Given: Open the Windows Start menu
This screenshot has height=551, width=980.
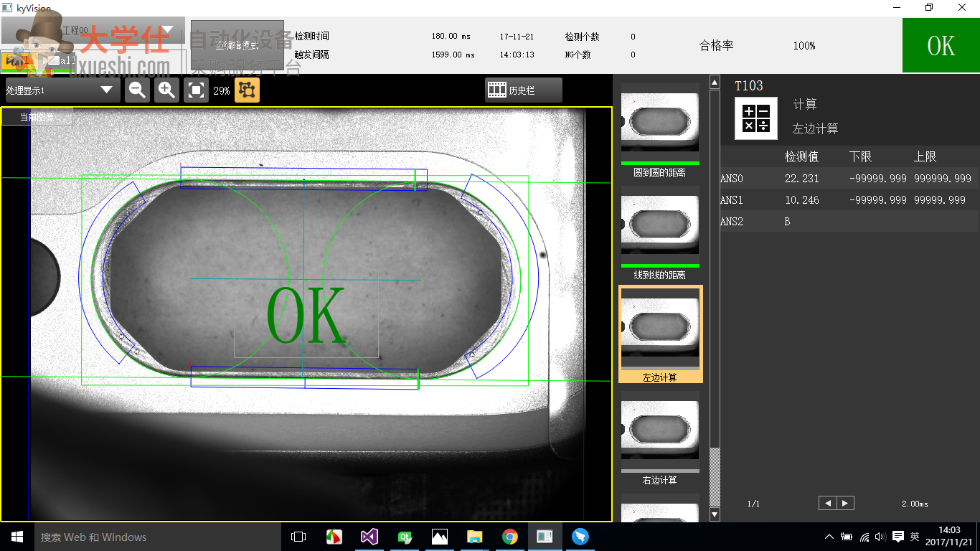Looking at the screenshot, I should click(17, 537).
